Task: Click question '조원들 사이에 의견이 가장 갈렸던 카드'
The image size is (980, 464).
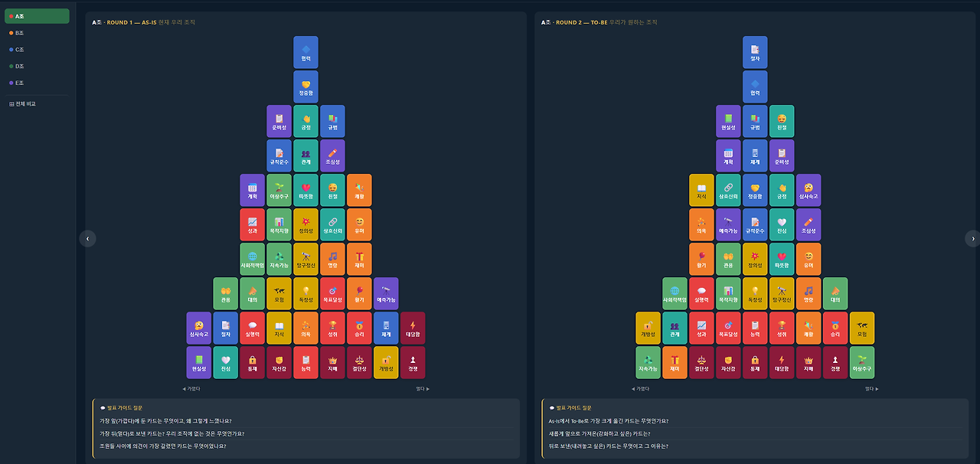Action: coord(163,446)
